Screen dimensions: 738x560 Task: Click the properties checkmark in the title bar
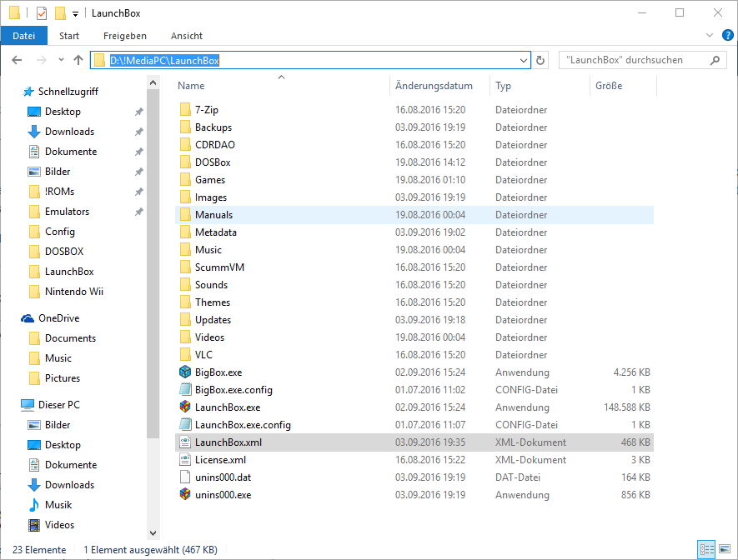41,13
